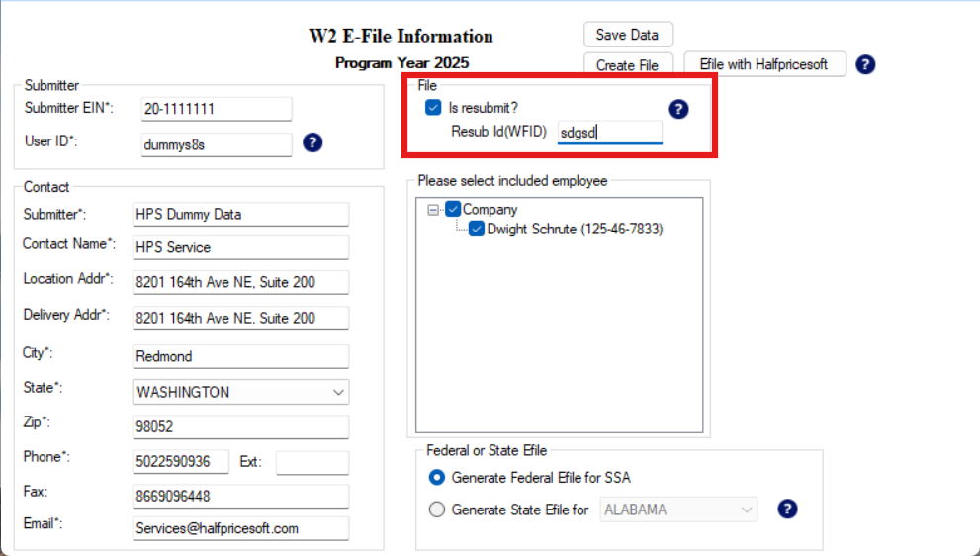Focus the Email address text box
This screenshot has width=980, height=556.
(x=240, y=529)
